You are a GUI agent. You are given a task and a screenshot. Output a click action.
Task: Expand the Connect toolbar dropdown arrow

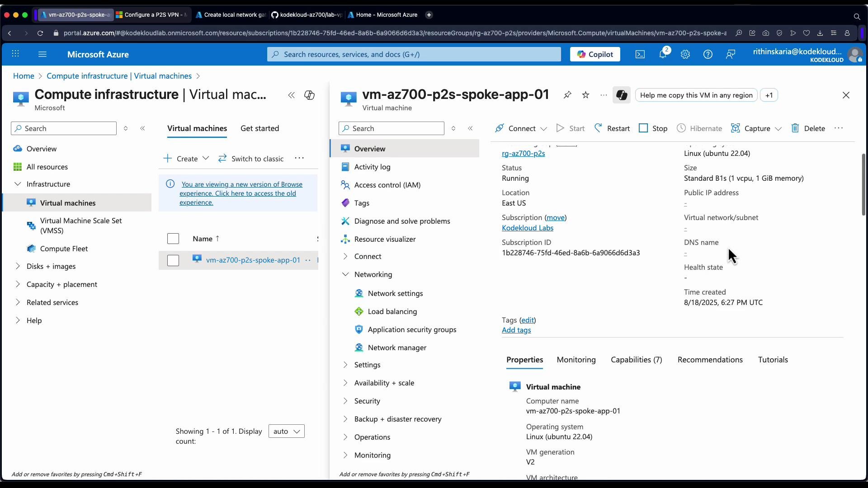(544, 129)
